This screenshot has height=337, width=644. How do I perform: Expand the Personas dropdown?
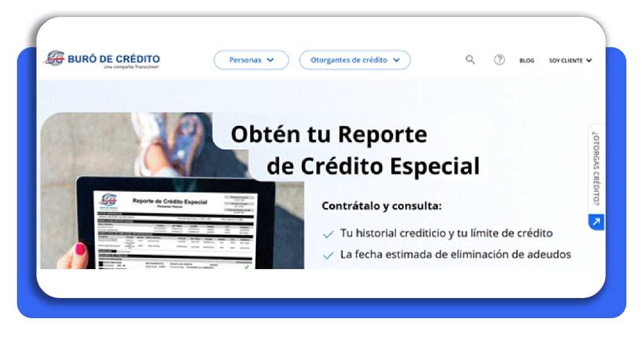tap(251, 60)
